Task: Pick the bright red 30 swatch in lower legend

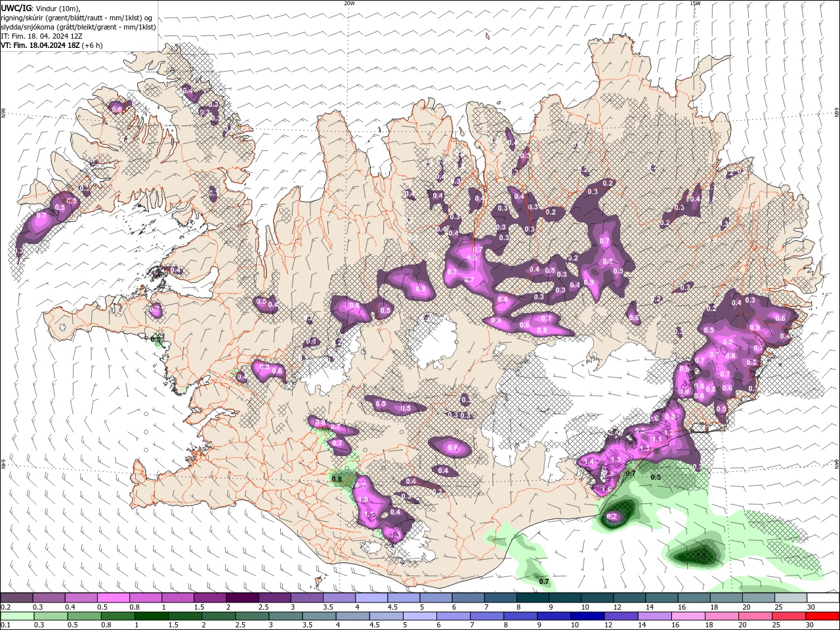Action: pyautogui.click(x=823, y=616)
